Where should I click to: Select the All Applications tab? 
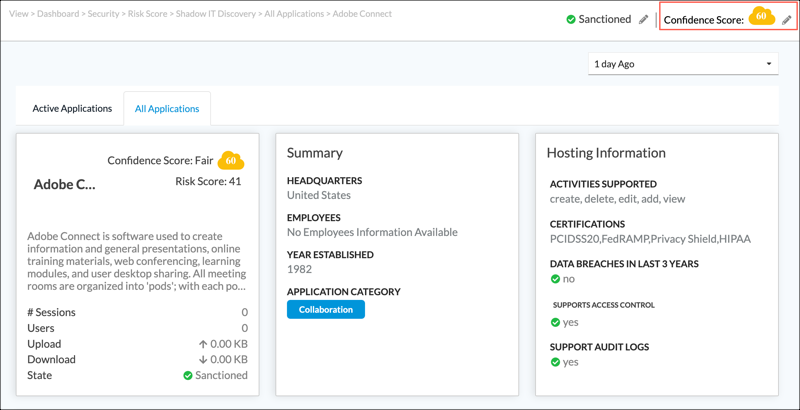click(167, 109)
